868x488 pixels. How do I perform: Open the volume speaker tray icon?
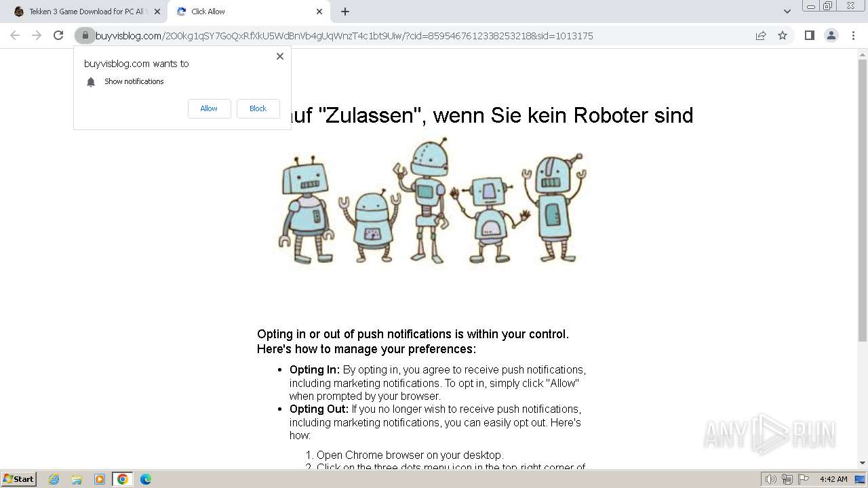tap(771, 479)
